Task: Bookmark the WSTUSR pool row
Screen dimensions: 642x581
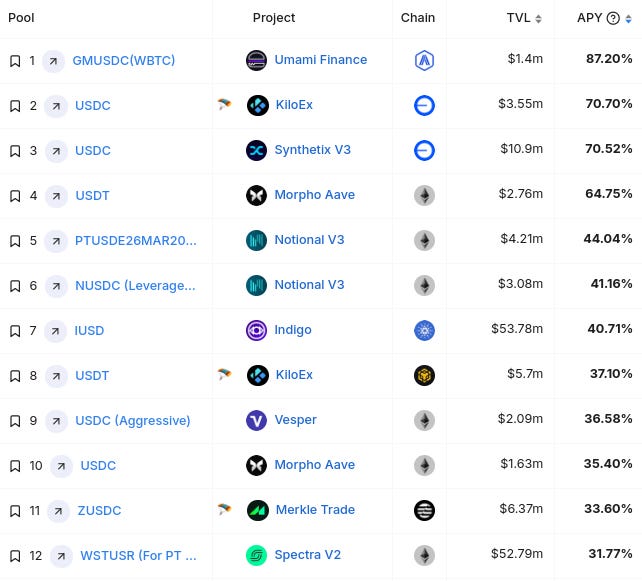Action: [x=15, y=556]
